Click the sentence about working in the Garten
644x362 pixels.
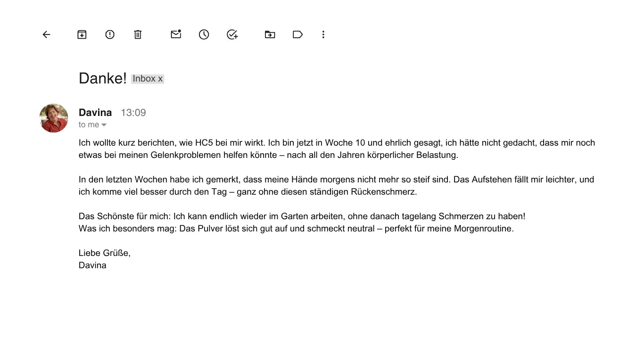(302, 216)
